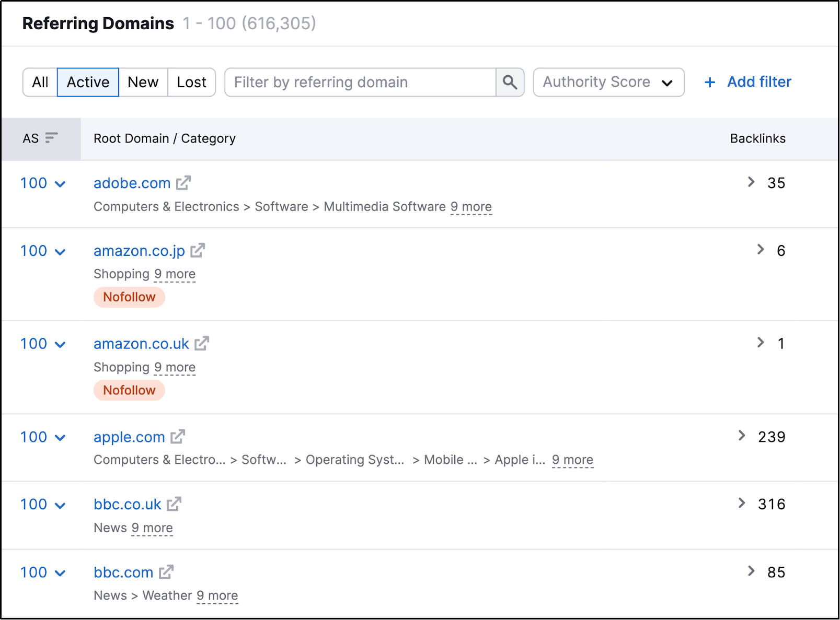Expand the AS score dropdown for bbc.com
Screen dimensions: 840x620
point(60,572)
